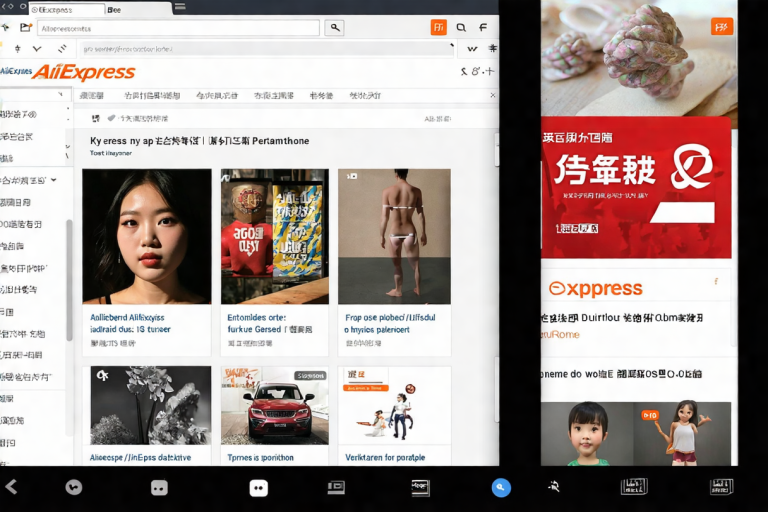Click the bright white rounded-square taskbar icon
The width and height of the screenshot is (768, 512).
(x=258, y=488)
